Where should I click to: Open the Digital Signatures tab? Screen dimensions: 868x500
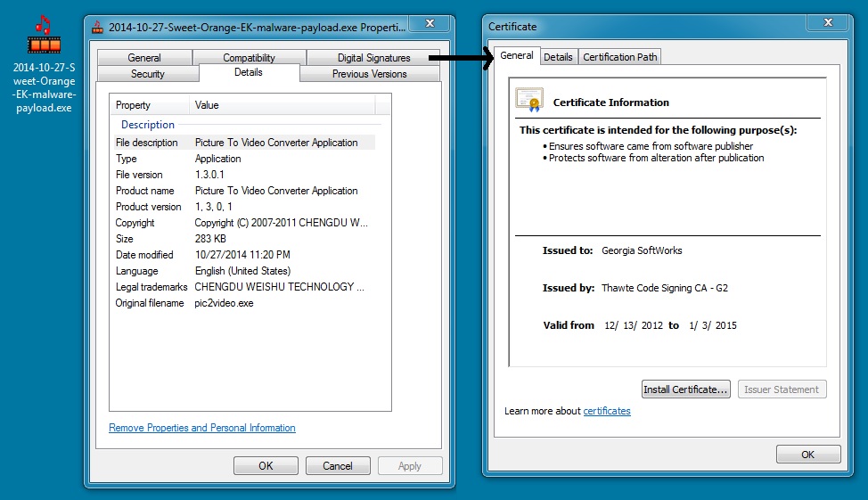(373, 58)
